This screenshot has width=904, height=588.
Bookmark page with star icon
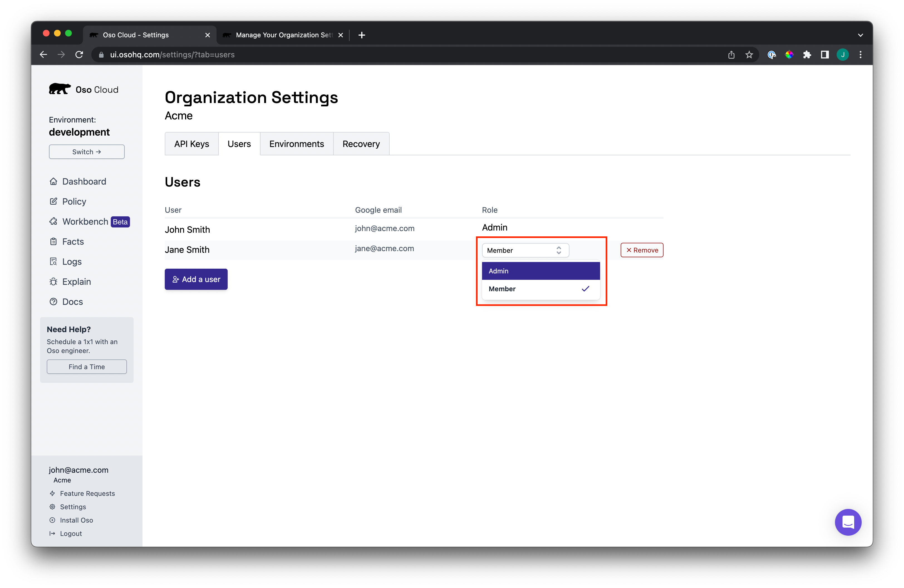[x=749, y=55]
